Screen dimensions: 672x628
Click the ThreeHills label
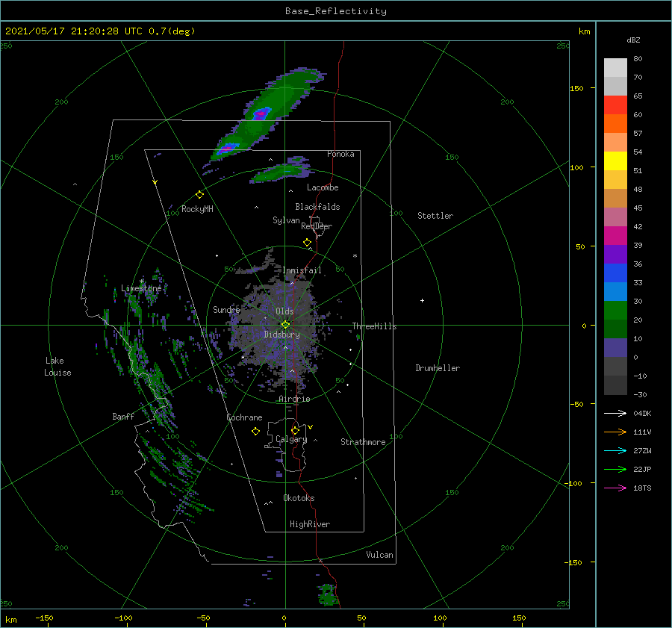click(374, 326)
